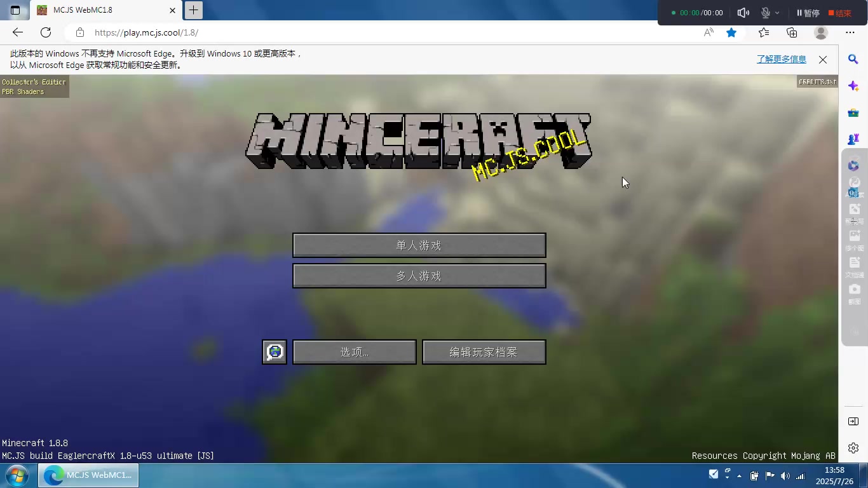Open language selection globe icon
The width and height of the screenshot is (868, 488).
[275, 352]
